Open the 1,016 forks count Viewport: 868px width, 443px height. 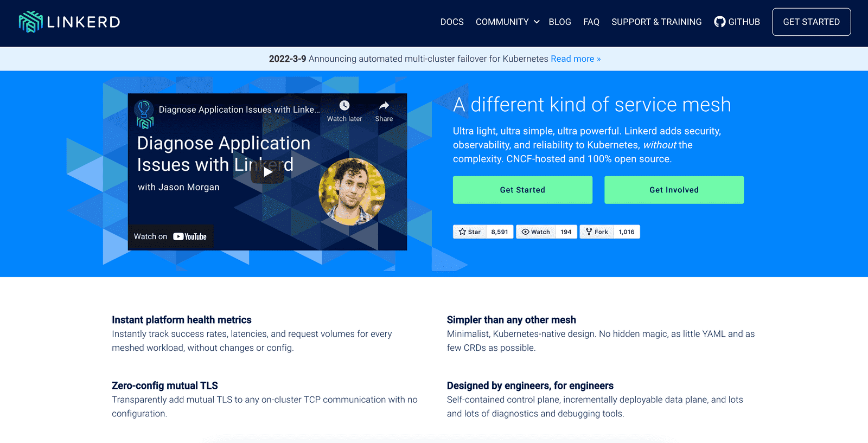pos(627,232)
